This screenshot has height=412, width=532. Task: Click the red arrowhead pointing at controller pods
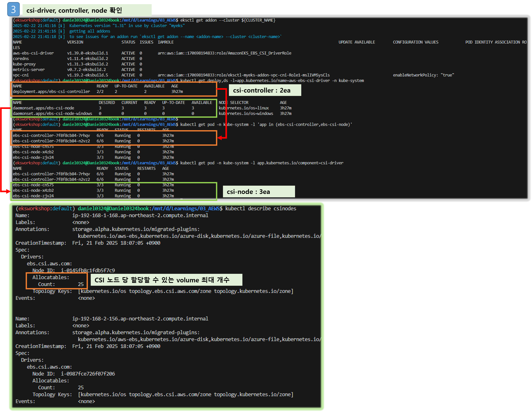[x=220, y=138]
